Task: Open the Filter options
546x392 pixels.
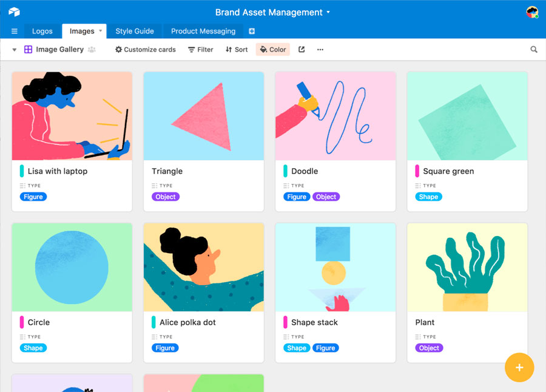Action: 201,50
